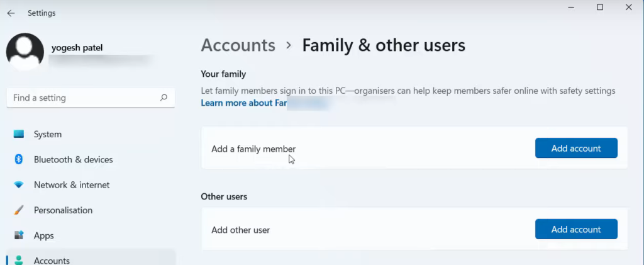The height and width of the screenshot is (265, 644).
Task: Click Add account under Other users
Action: [x=575, y=230]
